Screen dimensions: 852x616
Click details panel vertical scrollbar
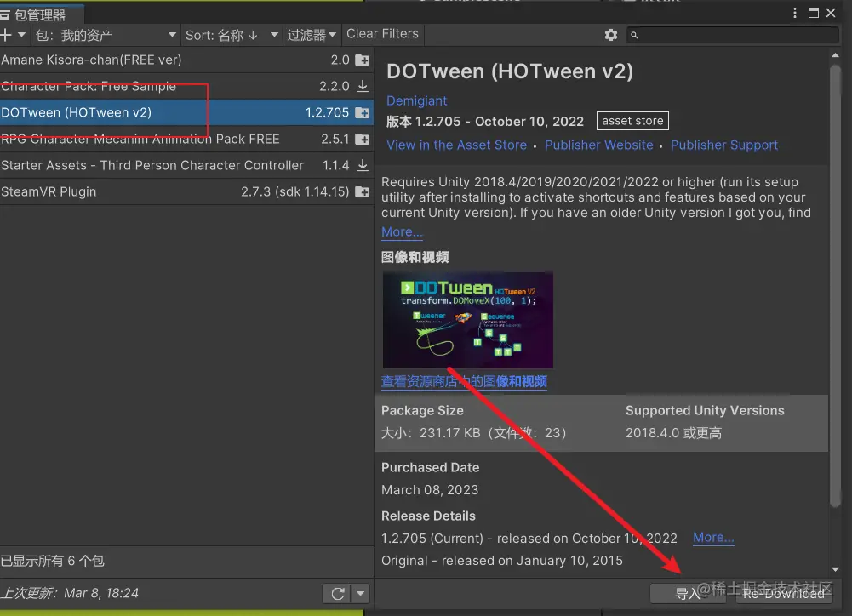coord(835,286)
